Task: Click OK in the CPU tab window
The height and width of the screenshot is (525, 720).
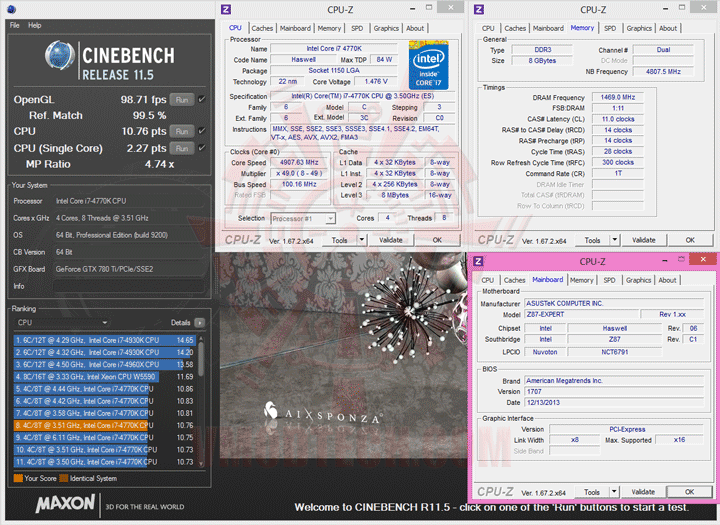Action: pos(437,240)
